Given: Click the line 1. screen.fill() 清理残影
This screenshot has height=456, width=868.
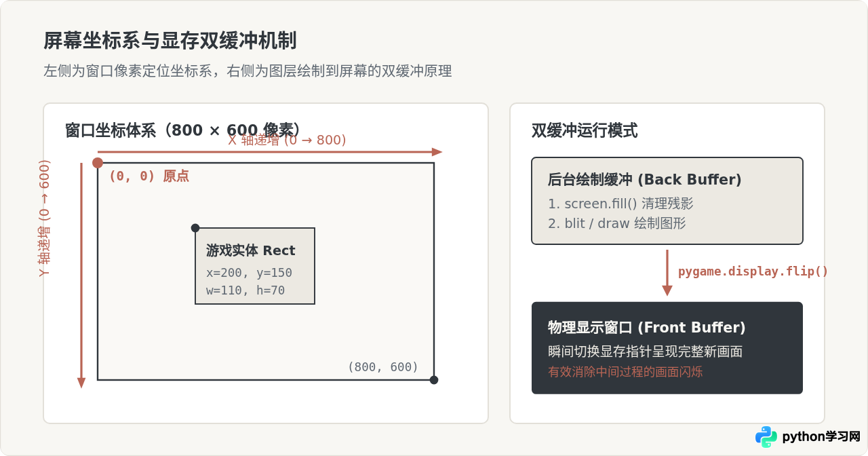Looking at the screenshot, I should coord(620,204).
